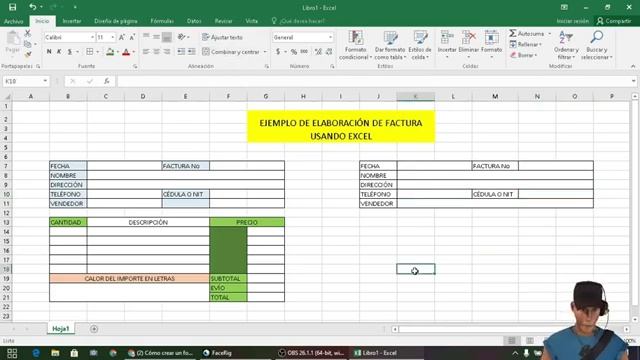Increase decimal places
This screenshot has width=640, height=360.
(x=318, y=52)
